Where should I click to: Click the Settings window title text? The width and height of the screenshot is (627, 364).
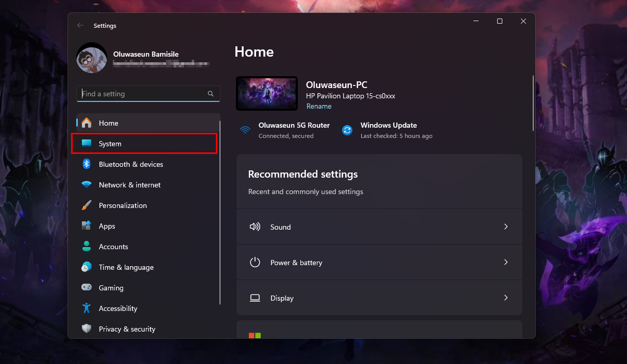105,25
